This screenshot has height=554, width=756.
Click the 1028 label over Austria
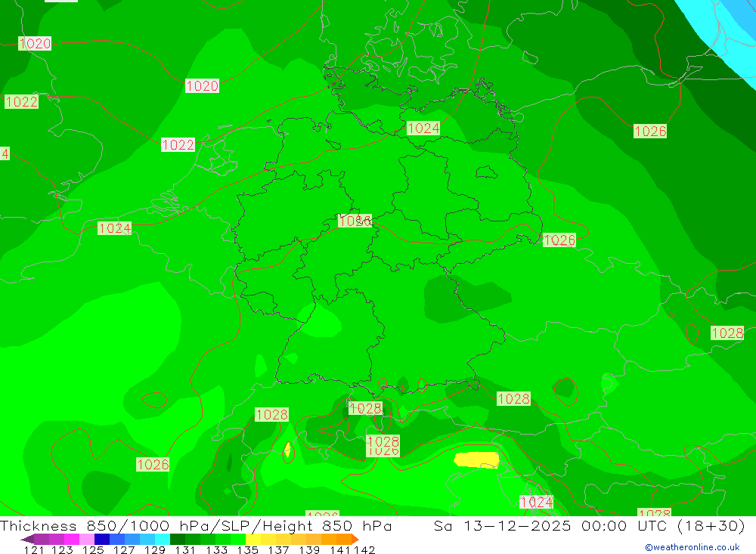513,399
